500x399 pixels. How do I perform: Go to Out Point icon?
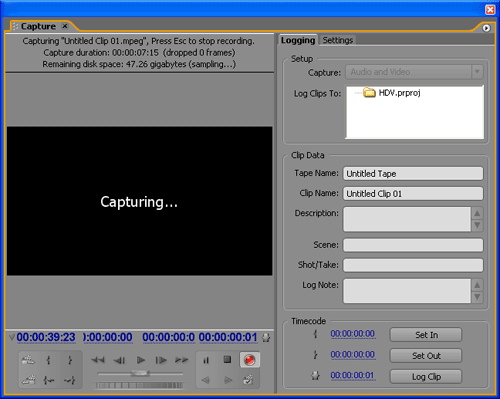click(69, 380)
